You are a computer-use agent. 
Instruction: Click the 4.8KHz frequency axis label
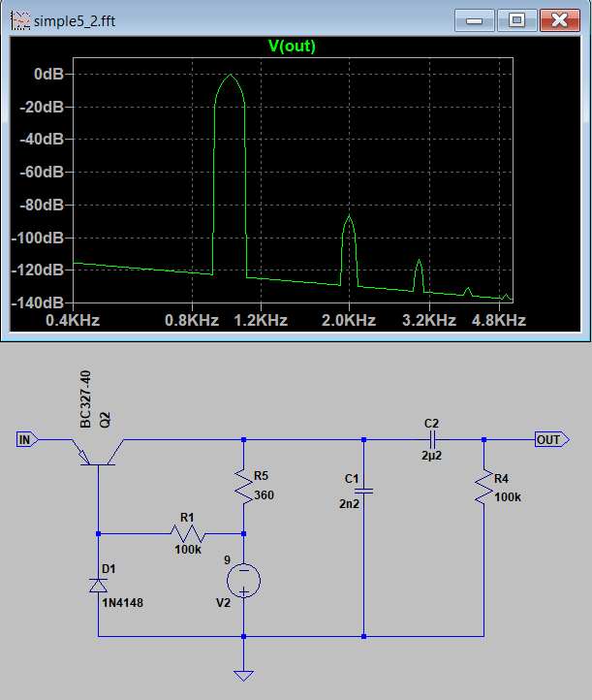pyautogui.click(x=499, y=320)
